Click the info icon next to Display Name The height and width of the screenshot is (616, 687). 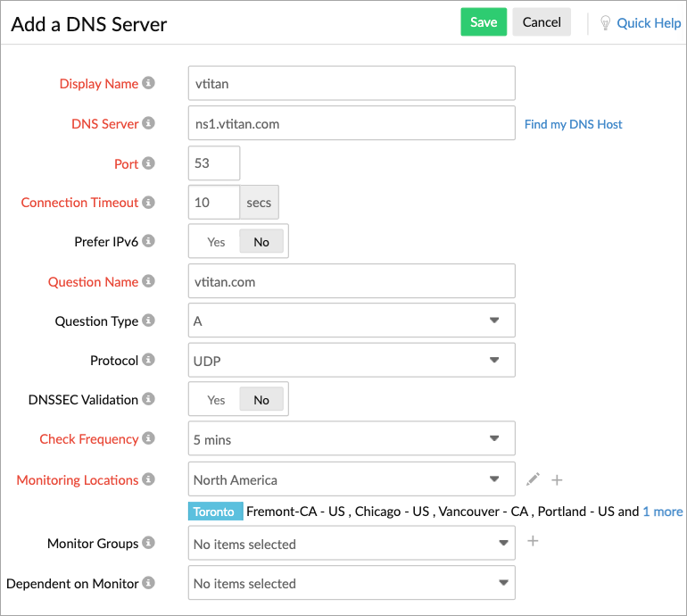(x=148, y=83)
